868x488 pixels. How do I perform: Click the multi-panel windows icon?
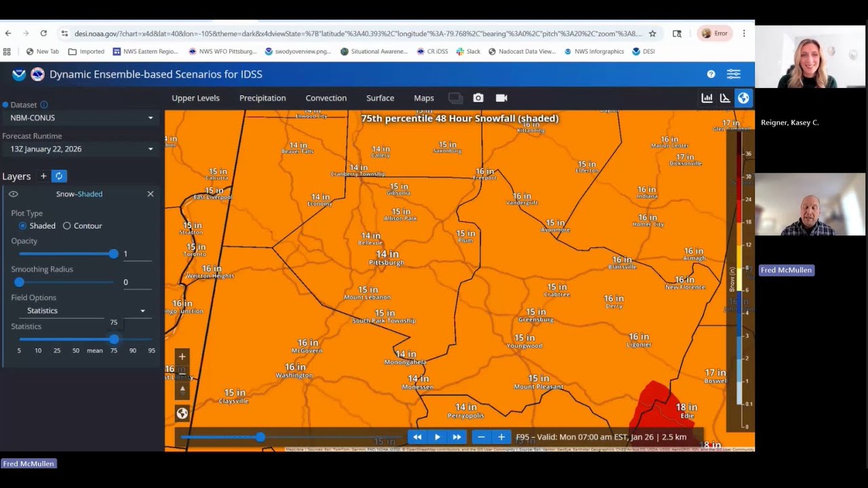(456, 98)
